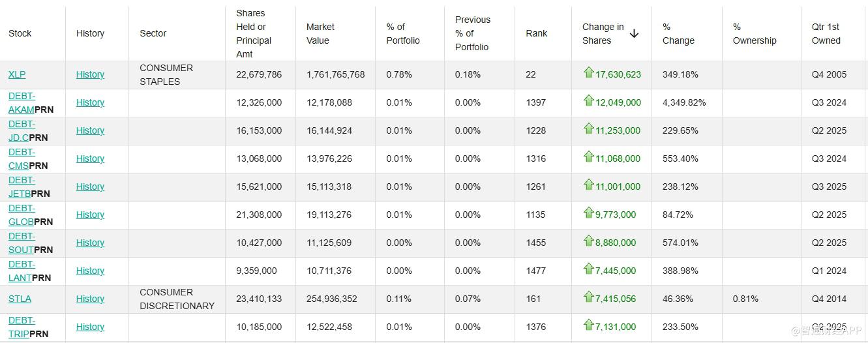View History for XLP row

[x=90, y=75]
